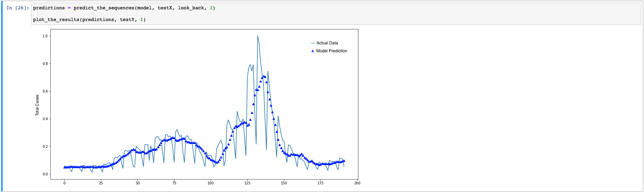Click the 1.0 y-axis tick label
Screen dimensions: 644x193
45,36
